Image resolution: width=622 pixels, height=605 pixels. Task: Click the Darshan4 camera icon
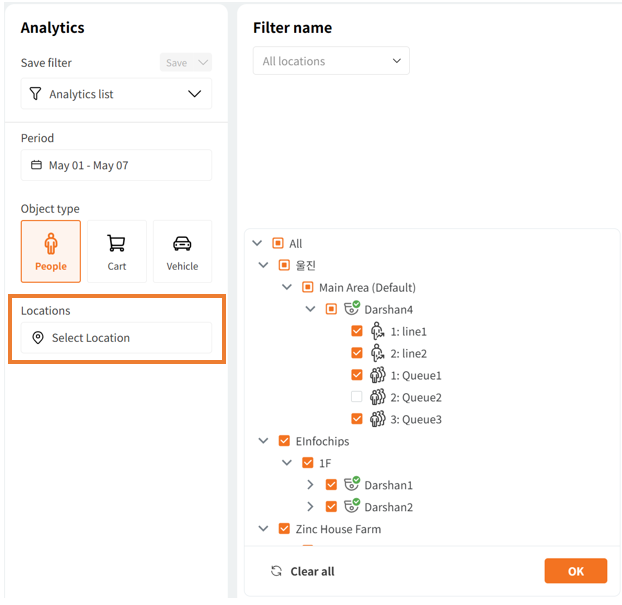[351, 308]
